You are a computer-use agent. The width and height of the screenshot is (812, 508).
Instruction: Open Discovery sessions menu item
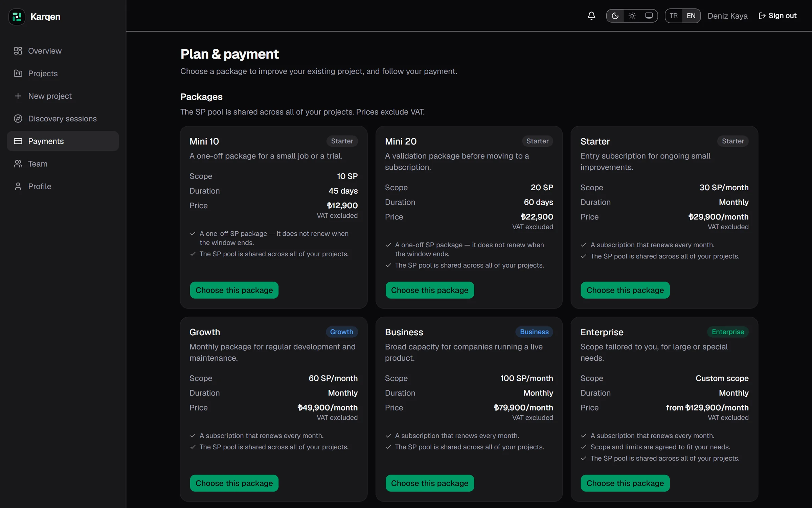coord(63,119)
